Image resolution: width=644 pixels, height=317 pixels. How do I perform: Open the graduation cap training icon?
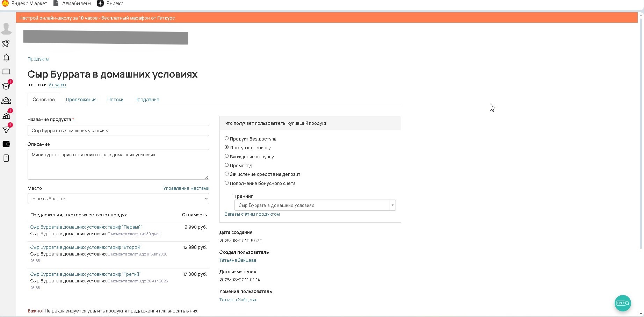pos(6,86)
